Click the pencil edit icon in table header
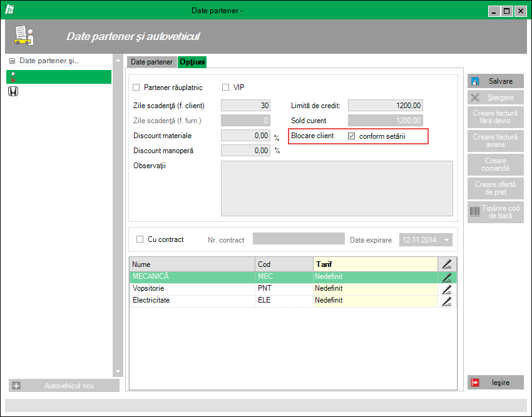Screen dimensions: 532x417 (447, 264)
